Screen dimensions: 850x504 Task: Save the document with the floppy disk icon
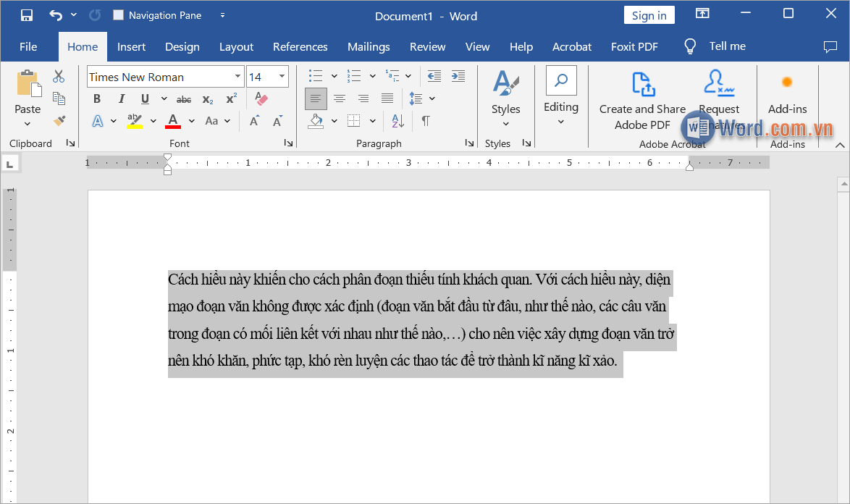click(27, 15)
